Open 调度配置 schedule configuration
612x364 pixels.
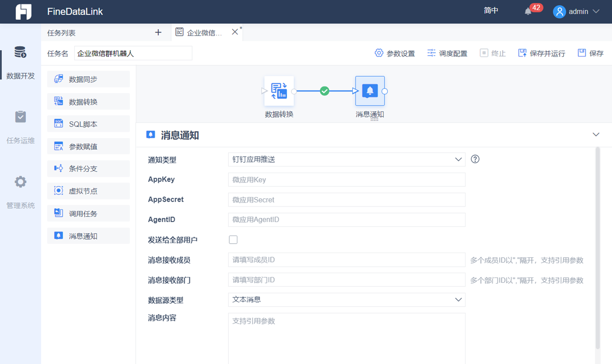click(x=447, y=53)
